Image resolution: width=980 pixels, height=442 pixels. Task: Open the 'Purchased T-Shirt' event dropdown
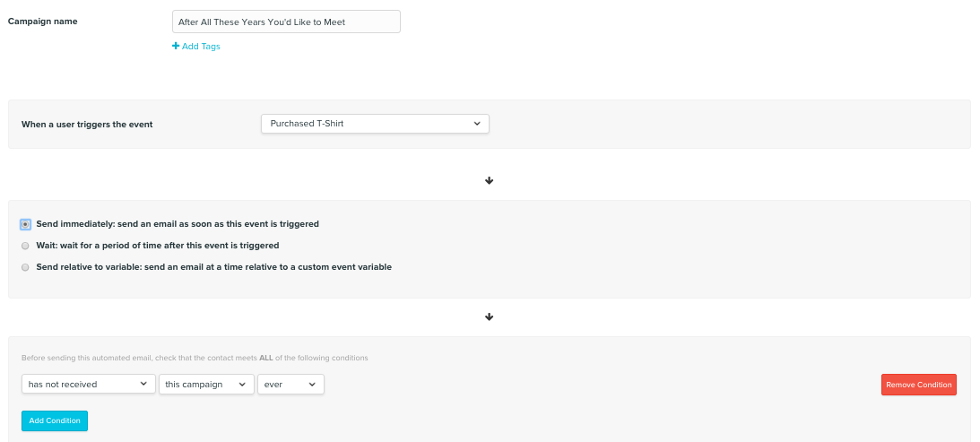click(x=375, y=124)
